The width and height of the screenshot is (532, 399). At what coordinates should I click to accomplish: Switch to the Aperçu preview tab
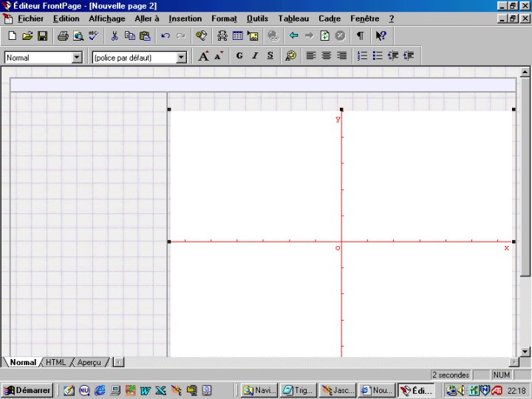(x=89, y=362)
